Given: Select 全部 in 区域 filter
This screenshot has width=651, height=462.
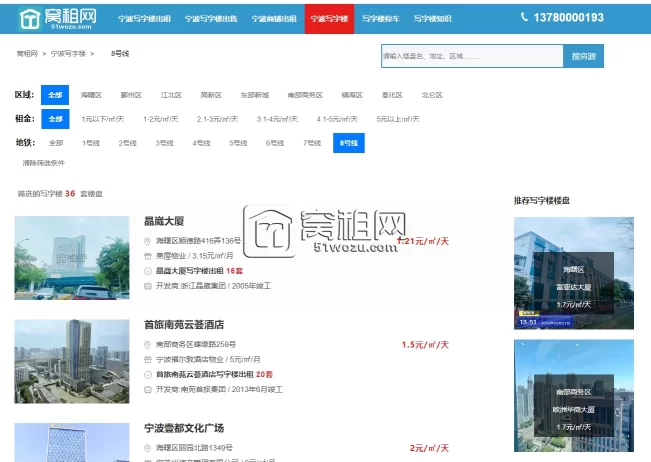Looking at the screenshot, I should click(x=55, y=95).
